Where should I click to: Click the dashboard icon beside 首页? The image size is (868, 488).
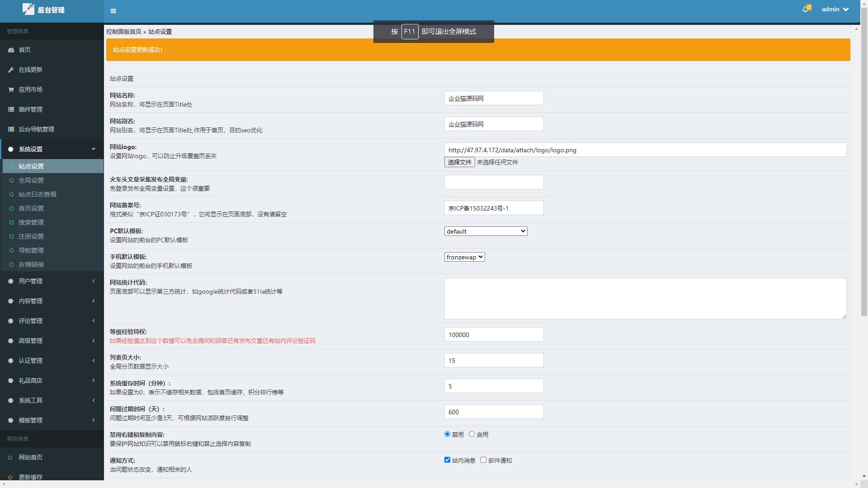(11, 50)
